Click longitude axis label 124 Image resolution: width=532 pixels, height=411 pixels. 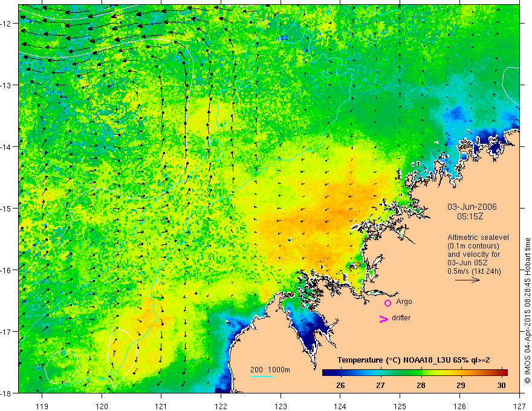[340, 406]
